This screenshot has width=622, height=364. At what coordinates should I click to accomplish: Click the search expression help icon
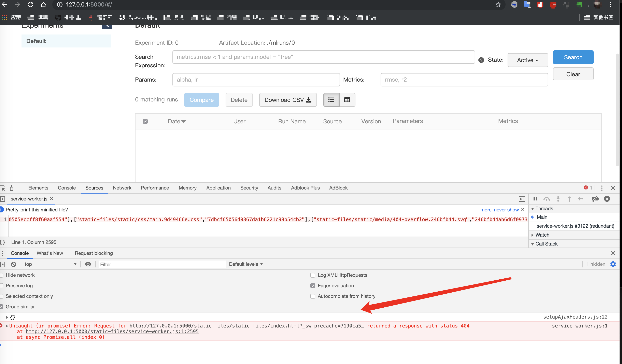[481, 60]
